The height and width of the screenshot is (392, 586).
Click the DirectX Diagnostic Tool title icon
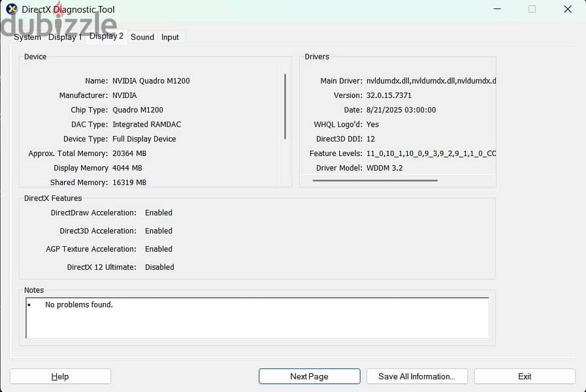point(12,8)
